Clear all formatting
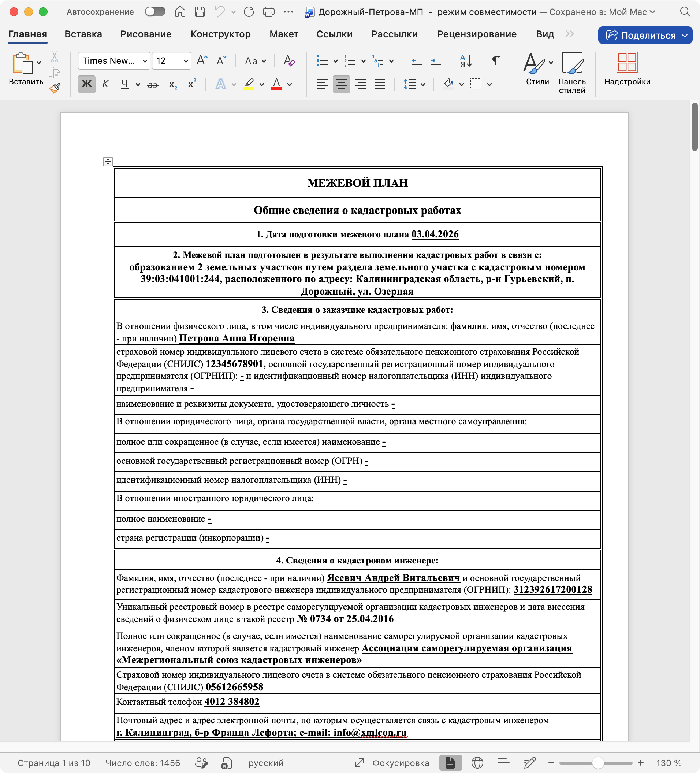 click(x=289, y=60)
